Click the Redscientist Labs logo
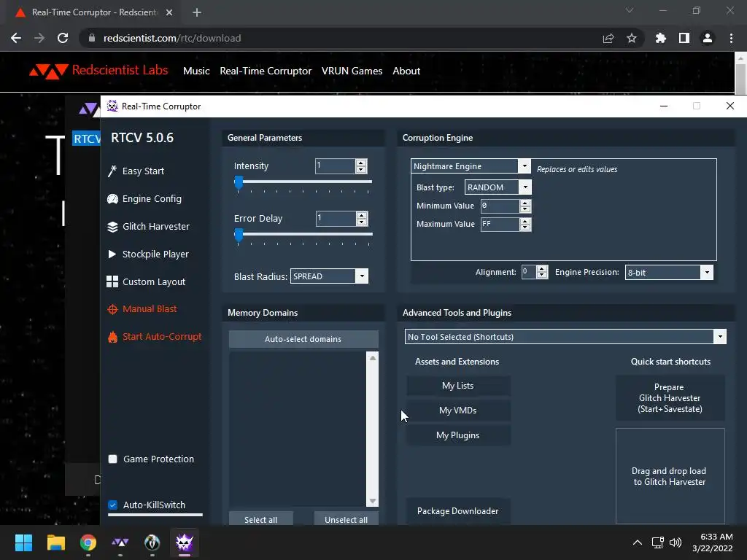 [x=98, y=71]
